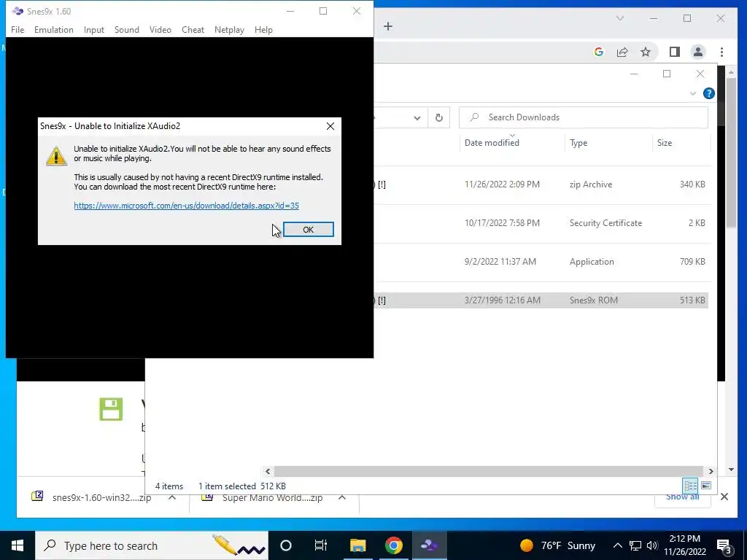Click the taskbar search box
Viewport: 747px width, 560px height.
(152, 545)
